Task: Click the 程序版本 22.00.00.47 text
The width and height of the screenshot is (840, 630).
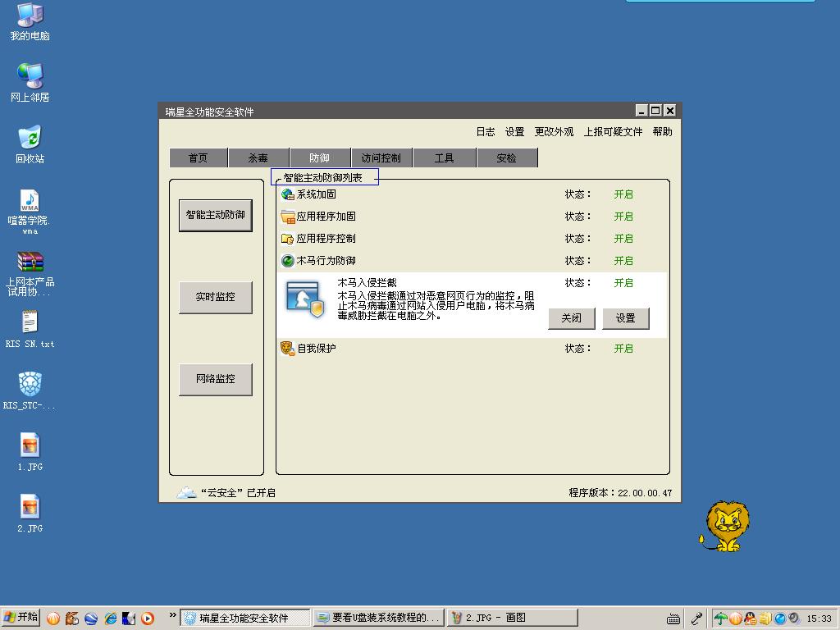Action: coord(620,493)
